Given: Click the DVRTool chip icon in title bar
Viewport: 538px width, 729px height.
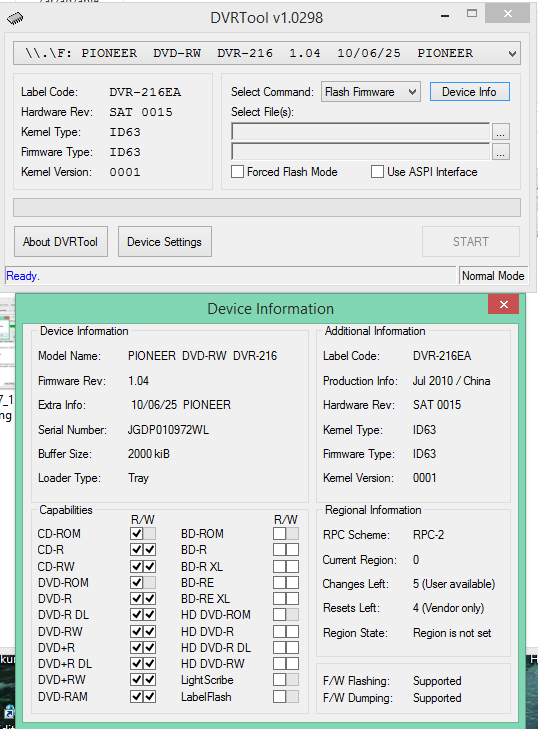Looking at the screenshot, I should 15,18.
